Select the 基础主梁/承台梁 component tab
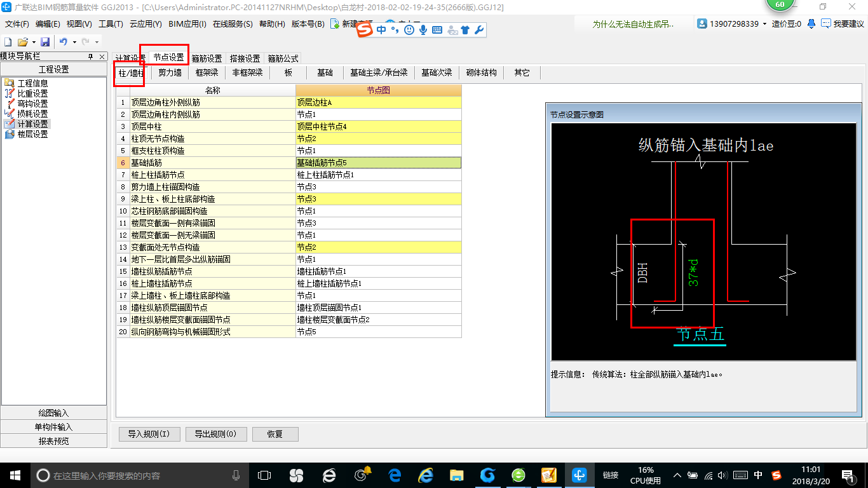This screenshot has height=488, width=868. click(379, 73)
